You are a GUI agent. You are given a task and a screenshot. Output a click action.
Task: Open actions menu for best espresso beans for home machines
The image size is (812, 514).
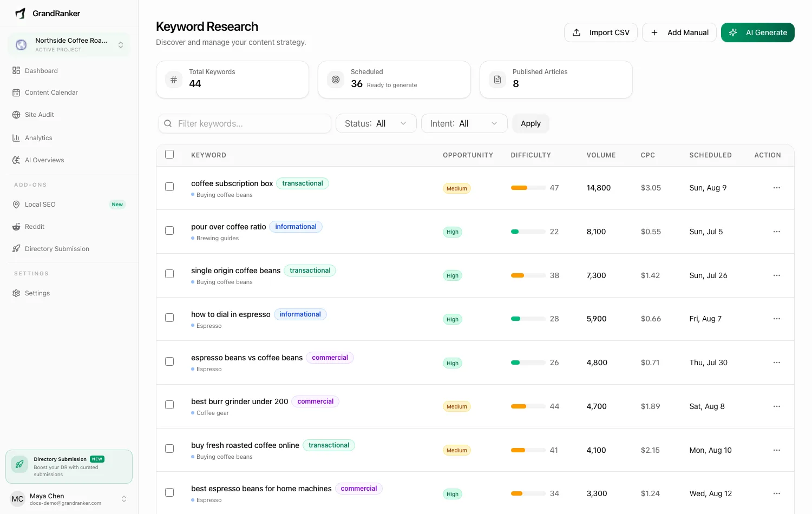pos(777,493)
